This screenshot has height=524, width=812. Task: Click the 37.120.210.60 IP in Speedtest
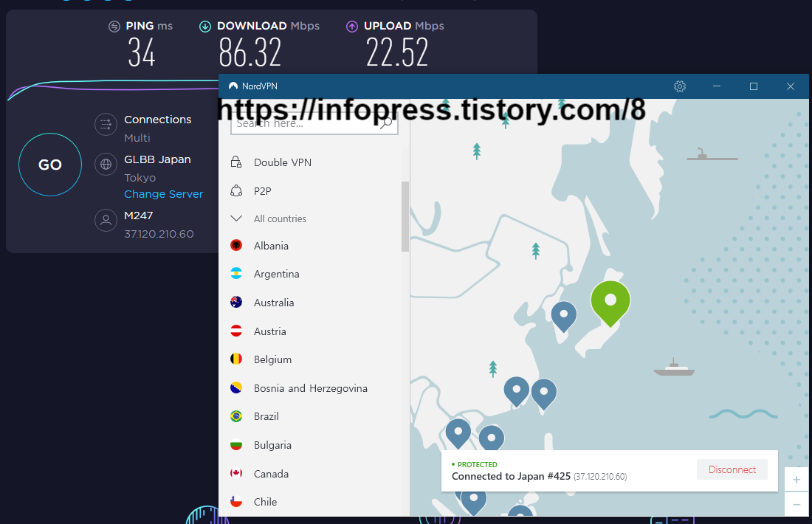[x=159, y=233]
